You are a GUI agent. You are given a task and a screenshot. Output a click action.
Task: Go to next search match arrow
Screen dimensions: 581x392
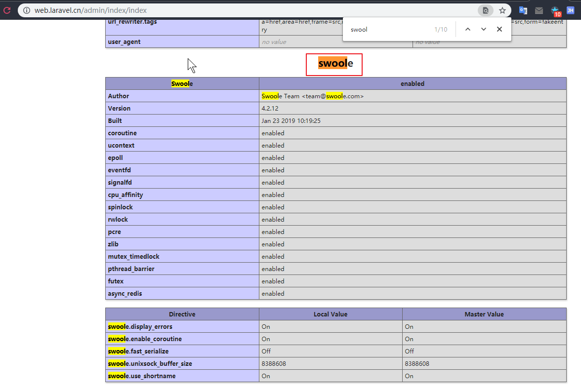pyautogui.click(x=484, y=29)
